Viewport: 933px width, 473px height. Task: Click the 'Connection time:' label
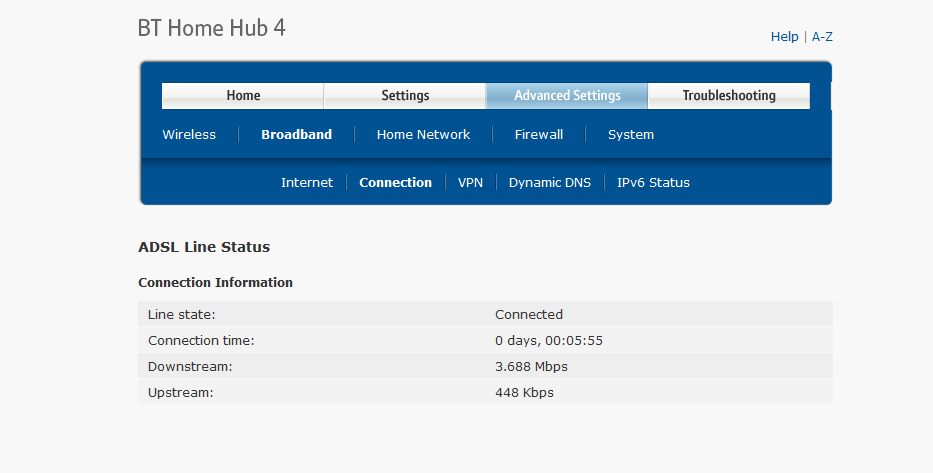tap(201, 340)
